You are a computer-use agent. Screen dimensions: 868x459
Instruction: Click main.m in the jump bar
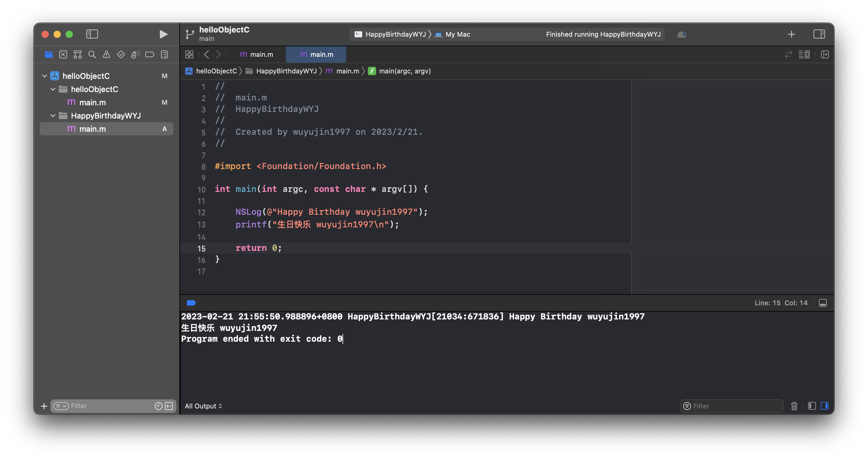[x=342, y=71]
